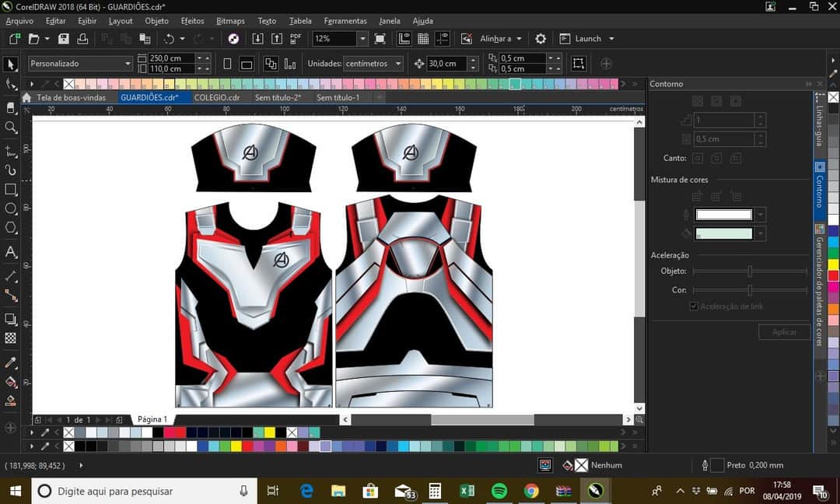Switch page to landscape orientation
840x504 pixels.
click(247, 64)
